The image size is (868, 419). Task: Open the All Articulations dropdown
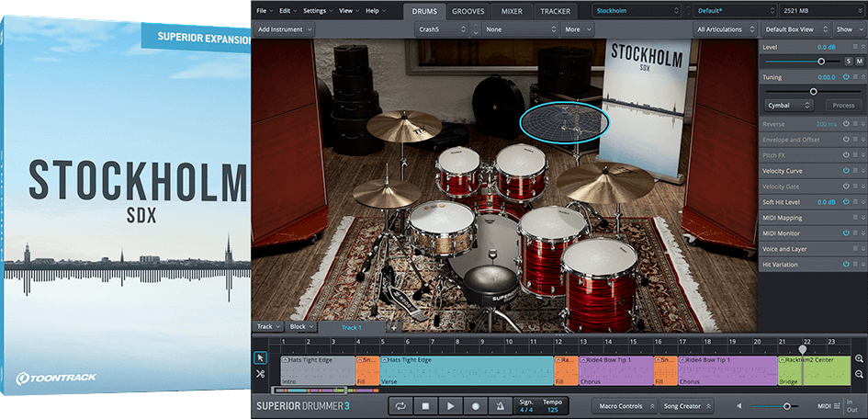coord(726,29)
